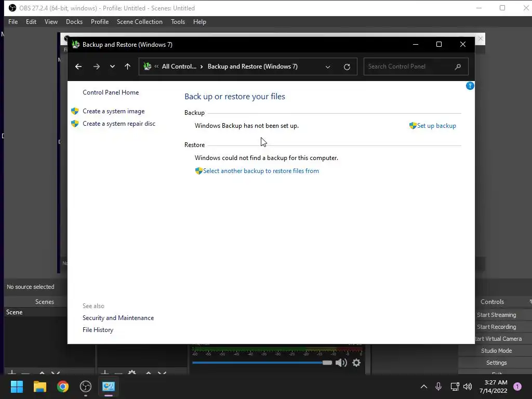
Task: Click volume icon in system tray
Action: coord(468,387)
